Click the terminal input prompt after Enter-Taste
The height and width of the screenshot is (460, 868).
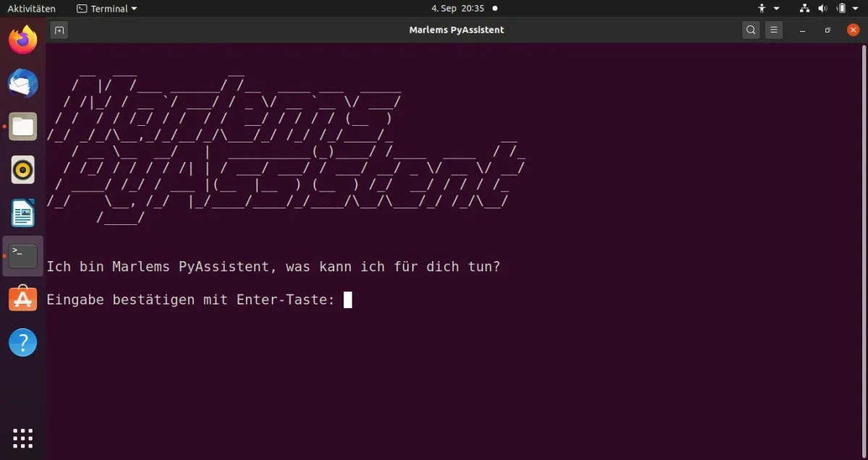349,299
